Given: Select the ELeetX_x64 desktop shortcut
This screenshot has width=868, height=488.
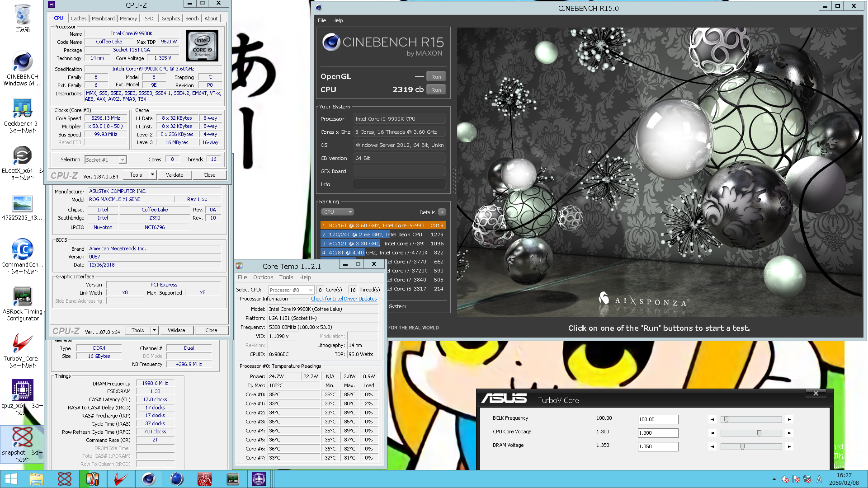Looking at the screenshot, I should tap(22, 163).
